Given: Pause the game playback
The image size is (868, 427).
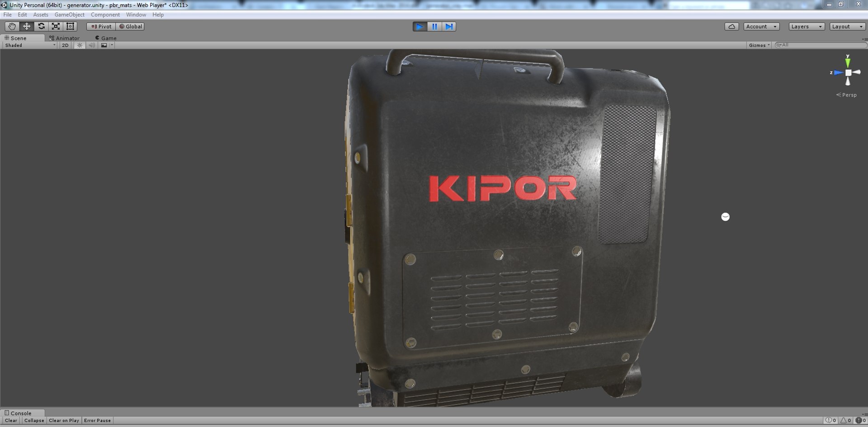Looking at the screenshot, I should (434, 27).
